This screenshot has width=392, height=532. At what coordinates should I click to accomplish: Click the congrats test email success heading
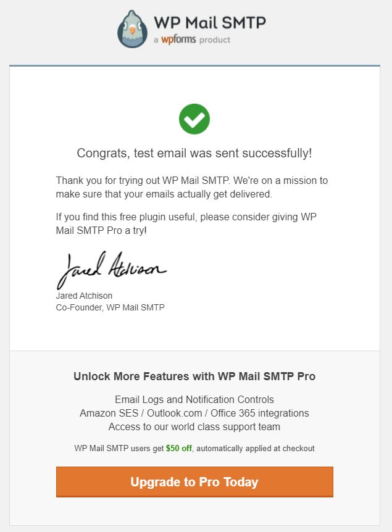(194, 153)
